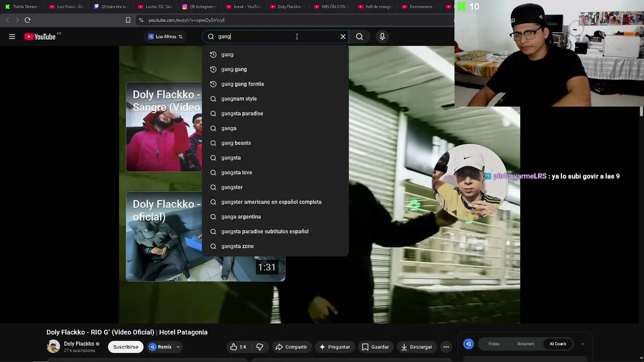Ask about the video with Preguntar

click(x=335, y=347)
